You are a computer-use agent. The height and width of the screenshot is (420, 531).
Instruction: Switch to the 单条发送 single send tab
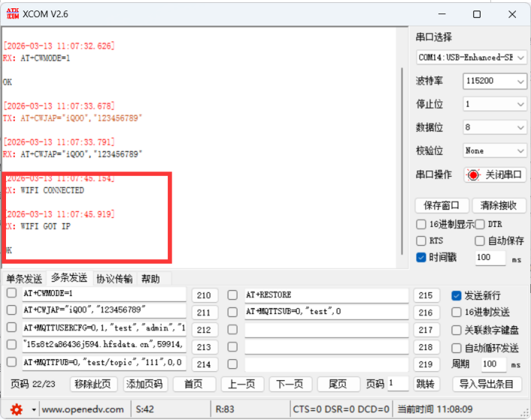[x=24, y=279]
